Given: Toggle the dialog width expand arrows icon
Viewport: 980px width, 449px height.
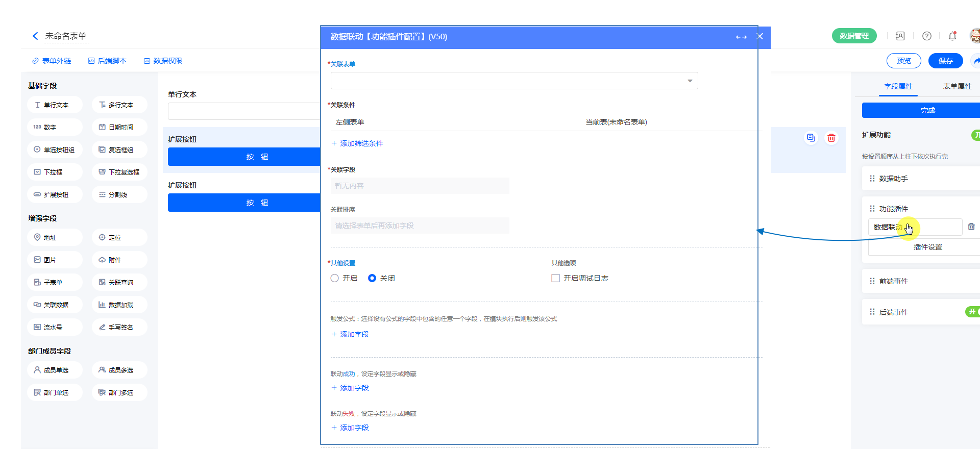Looking at the screenshot, I should (741, 37).
